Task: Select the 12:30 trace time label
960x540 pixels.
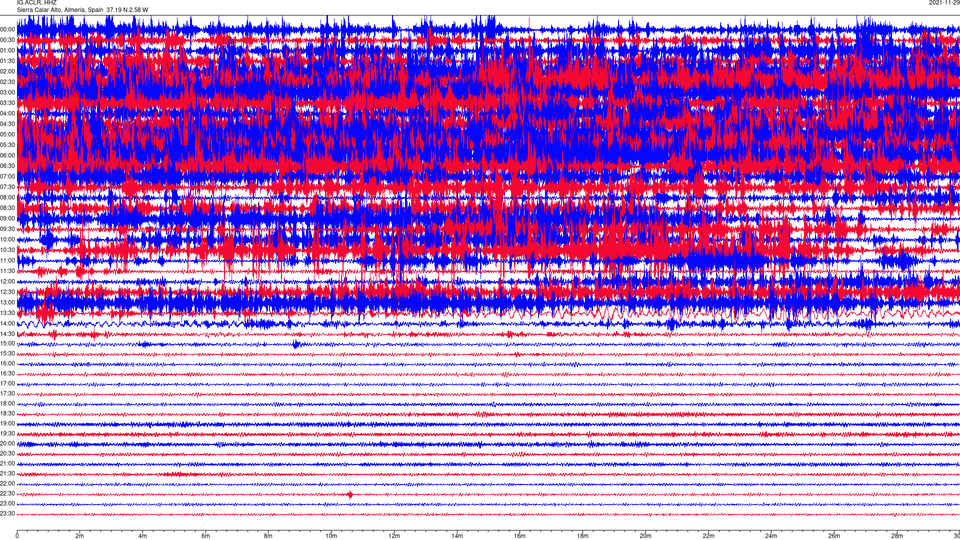Action: (7, 292)
